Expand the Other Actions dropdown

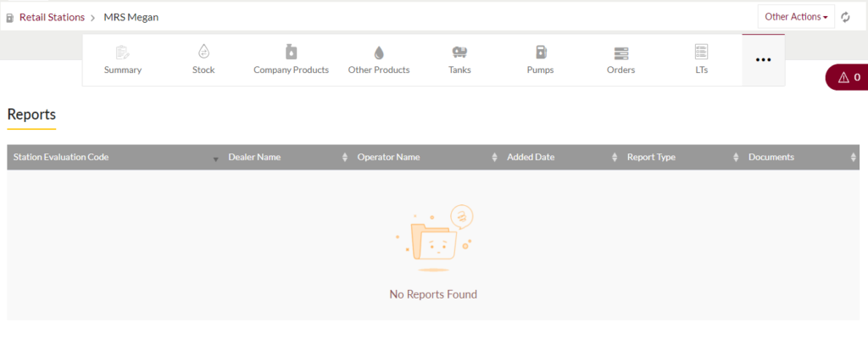[x=796, y=17]
